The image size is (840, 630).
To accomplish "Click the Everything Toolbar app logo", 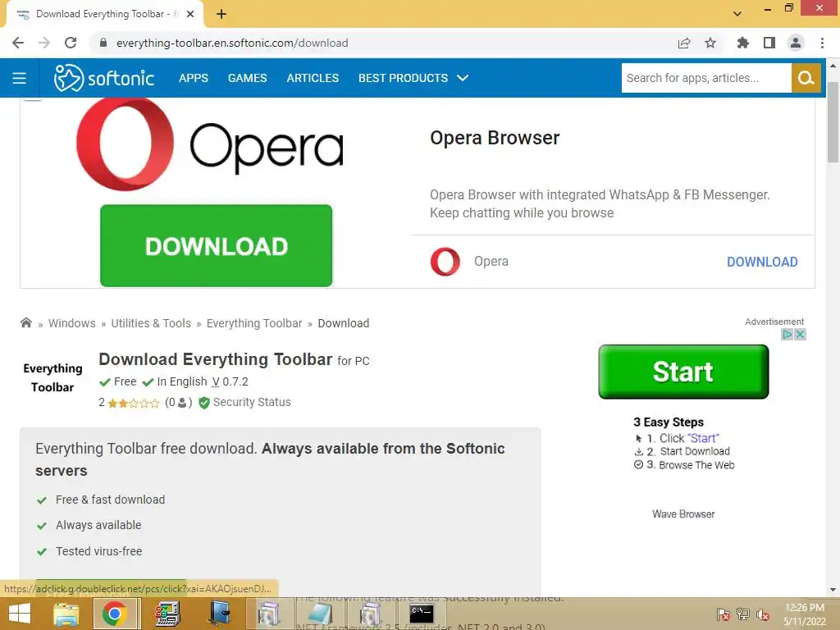I will pos(52,377).
